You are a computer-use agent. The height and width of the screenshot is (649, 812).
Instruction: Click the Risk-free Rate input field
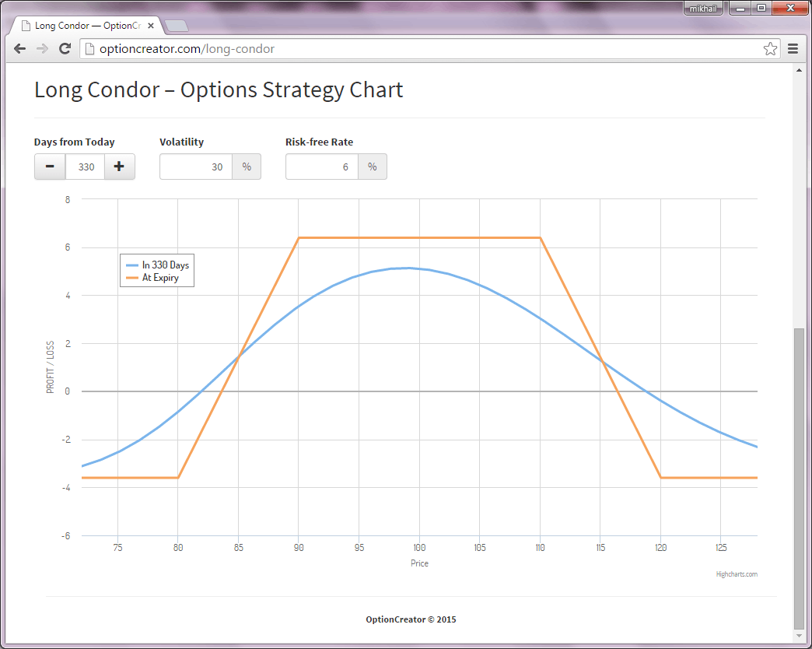[322, 167]
